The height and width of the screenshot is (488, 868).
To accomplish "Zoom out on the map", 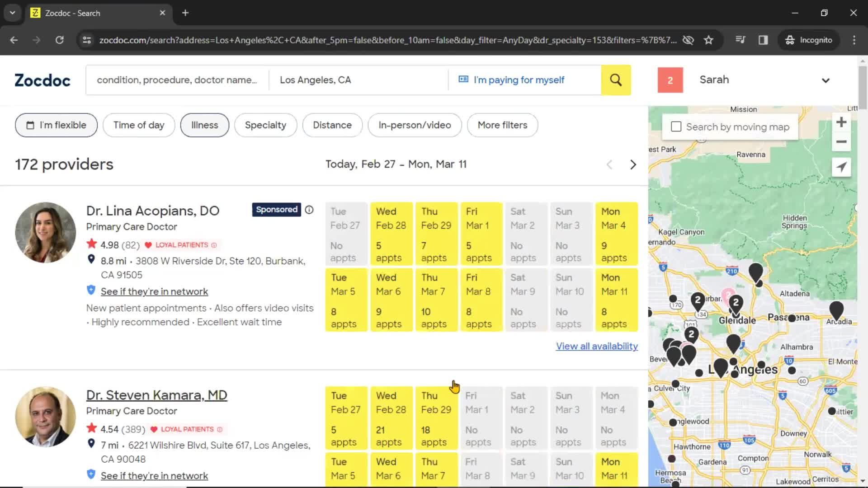I will click(x=841, y=141).
